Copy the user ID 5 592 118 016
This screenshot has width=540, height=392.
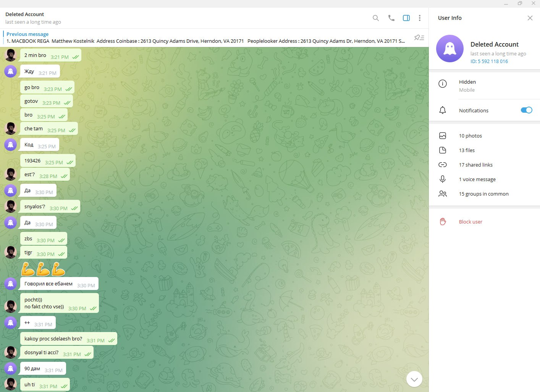click(x=489, y=61)
